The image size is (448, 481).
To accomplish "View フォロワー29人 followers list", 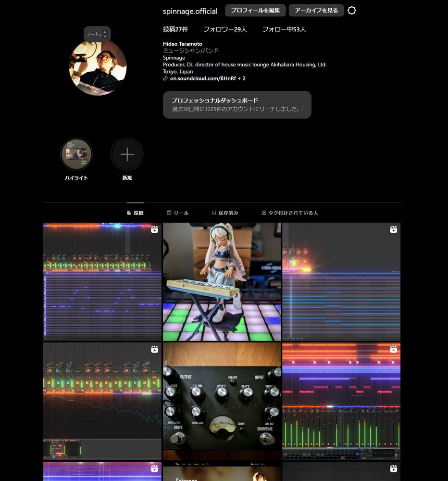I will pyautogui.click(x=225, y=29).
